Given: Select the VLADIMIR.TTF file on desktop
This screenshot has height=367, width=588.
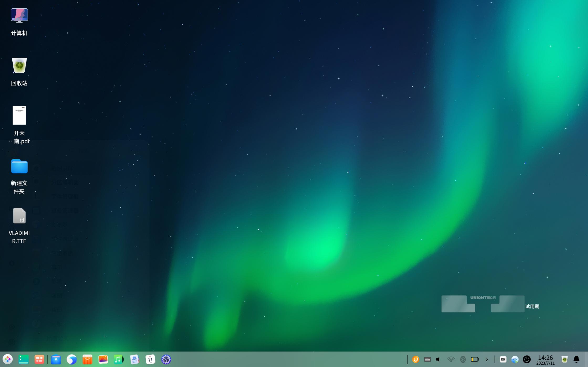Looking at the screenshot, I should 19,216.
